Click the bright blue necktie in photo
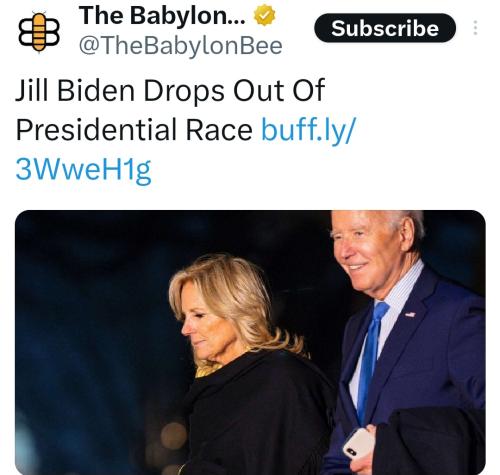The height and width of the screenshot is (475, 500). pos(371,360)
